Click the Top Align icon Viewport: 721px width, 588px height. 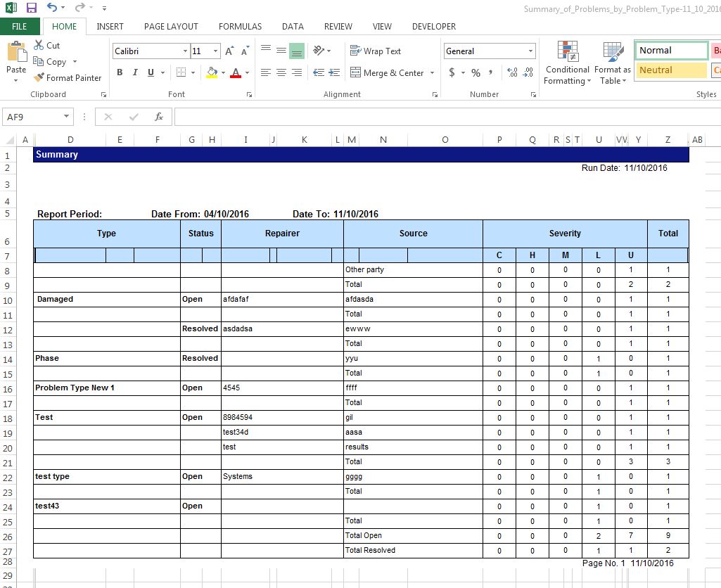266,49
